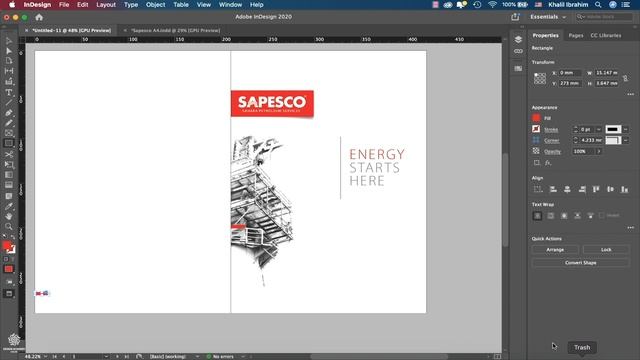Open the preflight profile dropdown
640x360 pixels.
198,356
